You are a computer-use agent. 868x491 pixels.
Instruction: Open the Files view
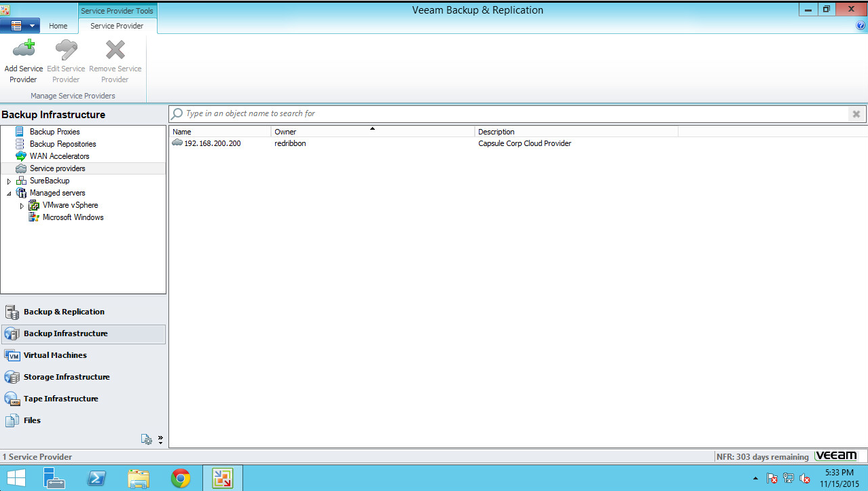coord(83,420)
